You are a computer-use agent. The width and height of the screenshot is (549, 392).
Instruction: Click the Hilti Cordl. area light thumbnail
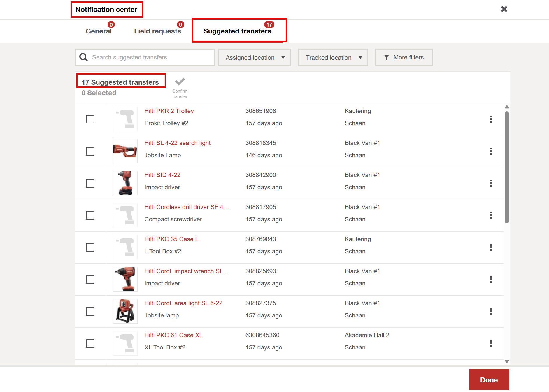click(x=125, y=311)
